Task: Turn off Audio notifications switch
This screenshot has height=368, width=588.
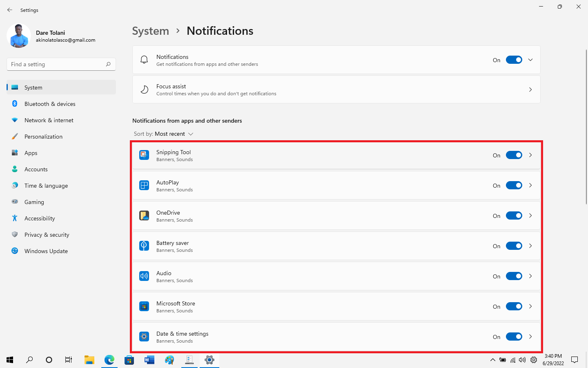Action: [x=514, y=276]
